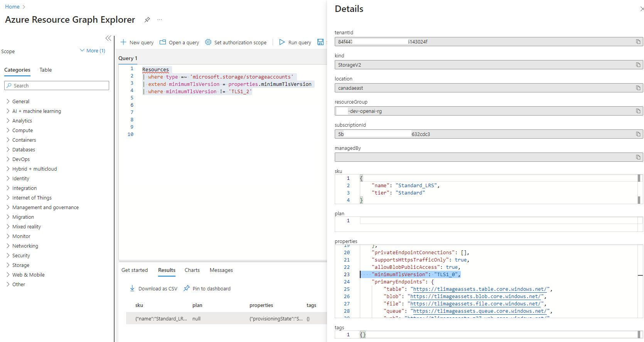Viewport: 644px width, 342px height.
Task: Open the DevOps tree item
Action: coord(21,159)
